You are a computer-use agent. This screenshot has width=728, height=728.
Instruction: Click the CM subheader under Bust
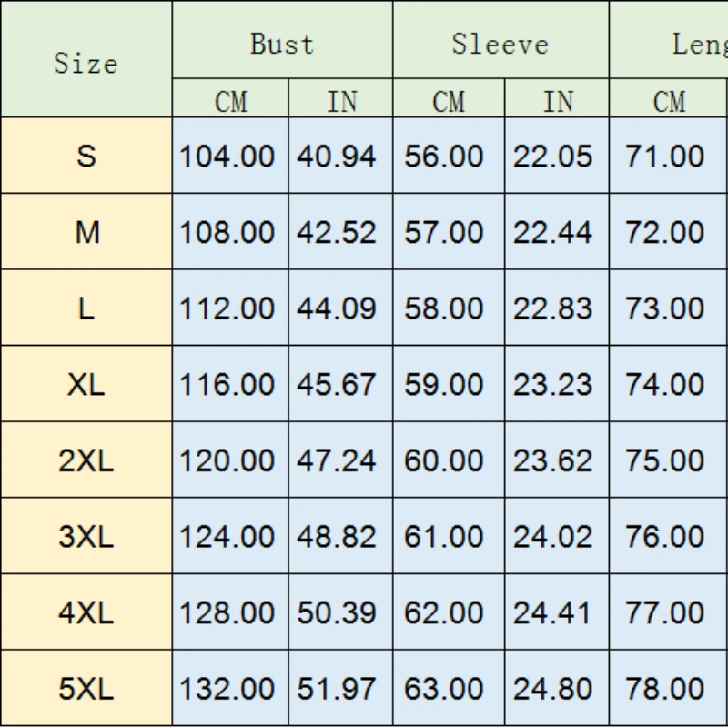coord(231,102)
